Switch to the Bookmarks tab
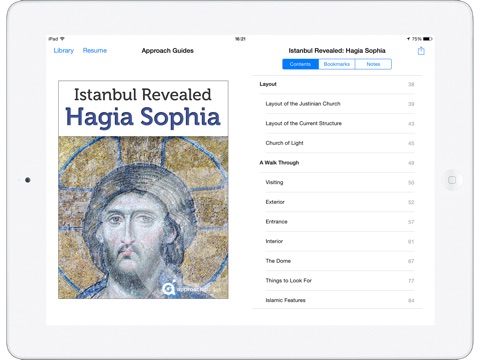 tap(337, 64)
